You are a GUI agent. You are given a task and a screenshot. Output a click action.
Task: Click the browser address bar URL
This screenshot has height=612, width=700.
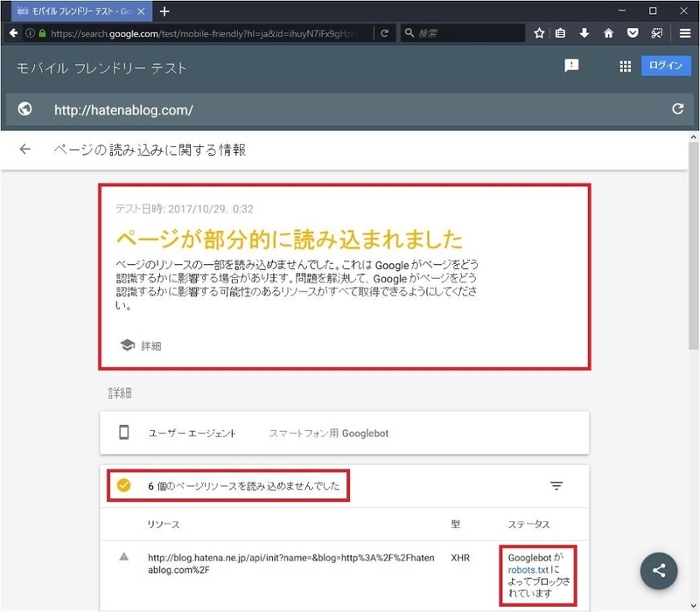(203, 33)
